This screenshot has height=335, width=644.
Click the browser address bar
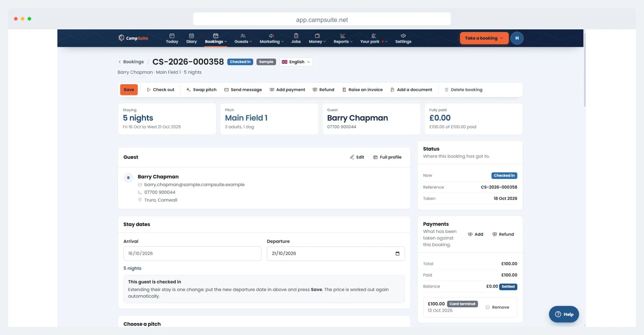(322, 19)
